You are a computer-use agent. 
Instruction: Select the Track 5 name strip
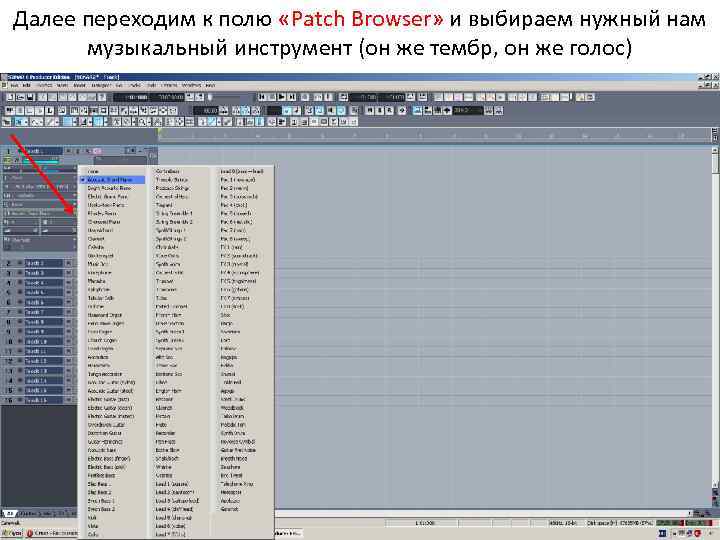click(x=43, y=292)
